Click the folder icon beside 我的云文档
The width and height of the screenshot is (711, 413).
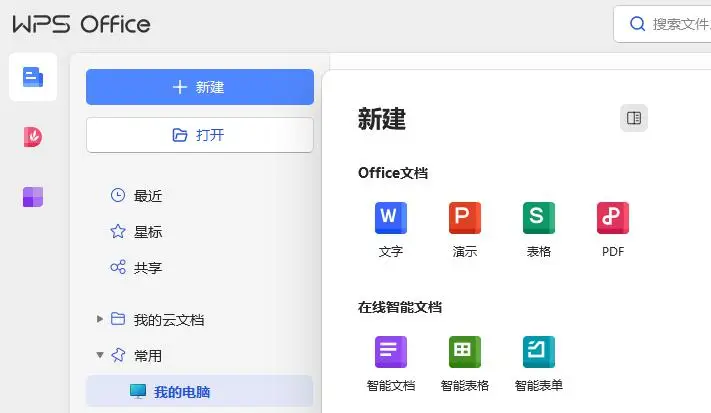point(118,319)
